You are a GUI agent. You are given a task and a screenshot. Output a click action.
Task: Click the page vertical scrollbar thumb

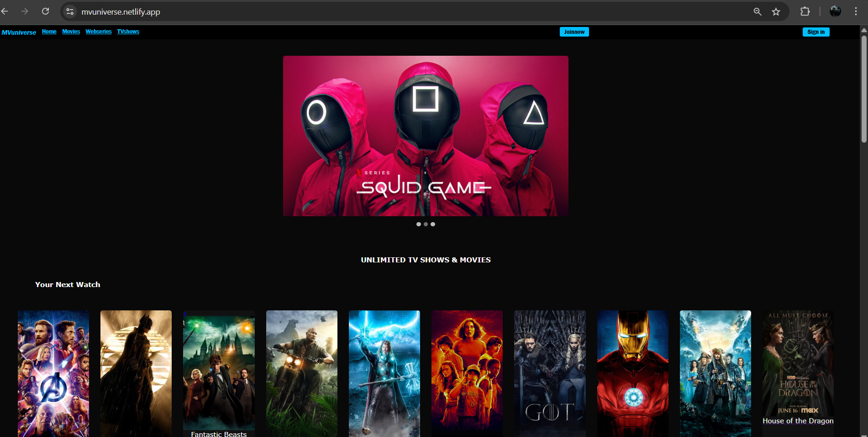point(864,89)
